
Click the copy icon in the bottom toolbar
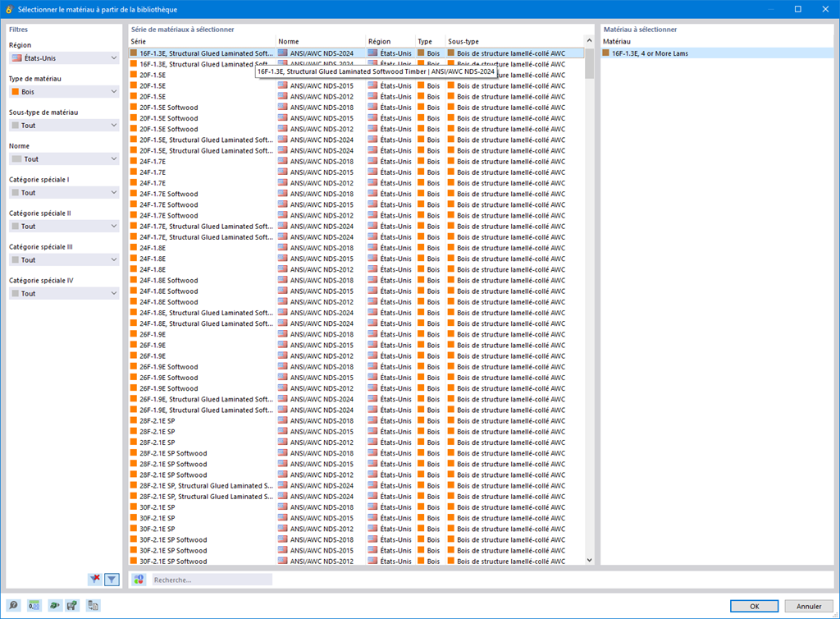(93, 606)
